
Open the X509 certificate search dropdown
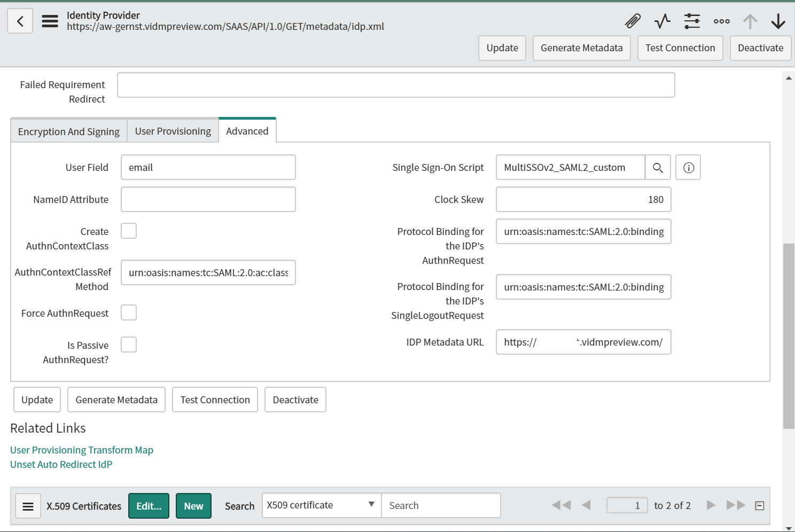pyautogui.click(x=321, y=505)
